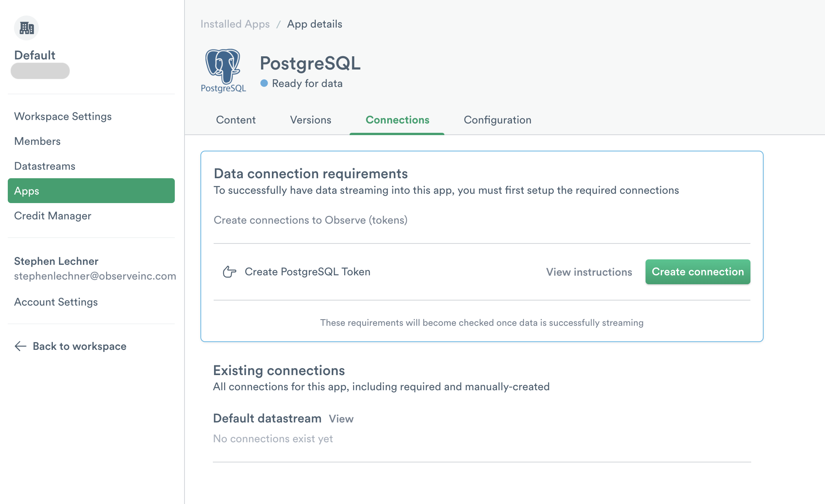This screenshot has height=504, width=825.
Task: Click View instructions link
Action: (589, 272)
